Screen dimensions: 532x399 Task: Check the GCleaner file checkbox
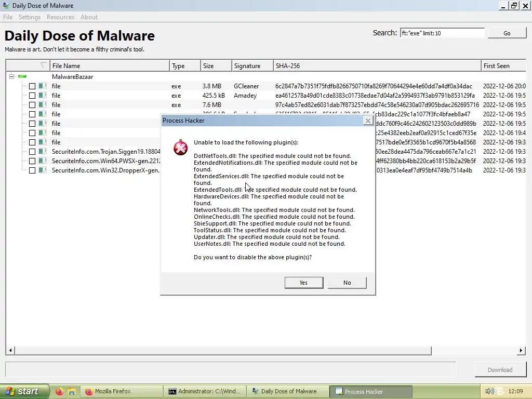32,86
